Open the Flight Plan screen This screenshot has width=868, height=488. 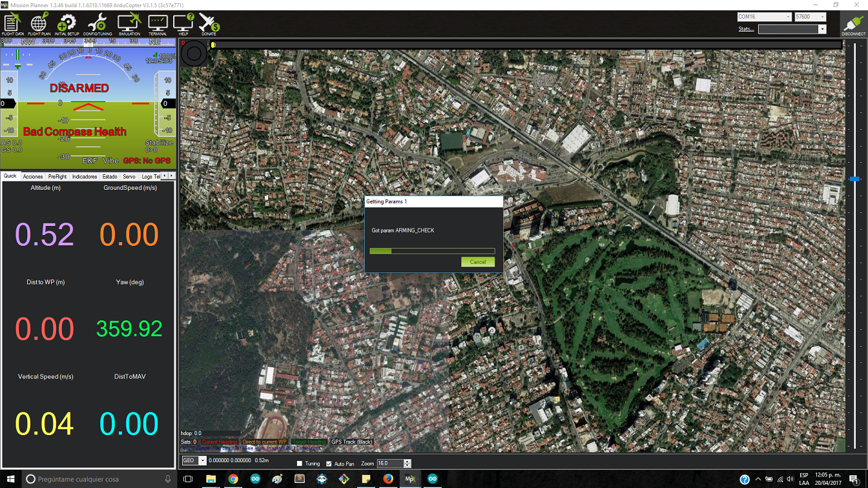coord(39,24)
